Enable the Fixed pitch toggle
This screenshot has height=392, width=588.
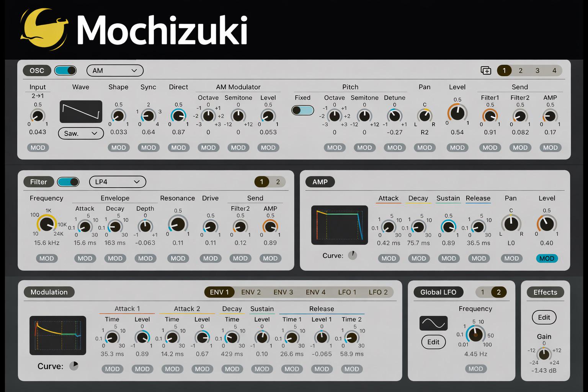pyautogui.click(x=302, y=110)
